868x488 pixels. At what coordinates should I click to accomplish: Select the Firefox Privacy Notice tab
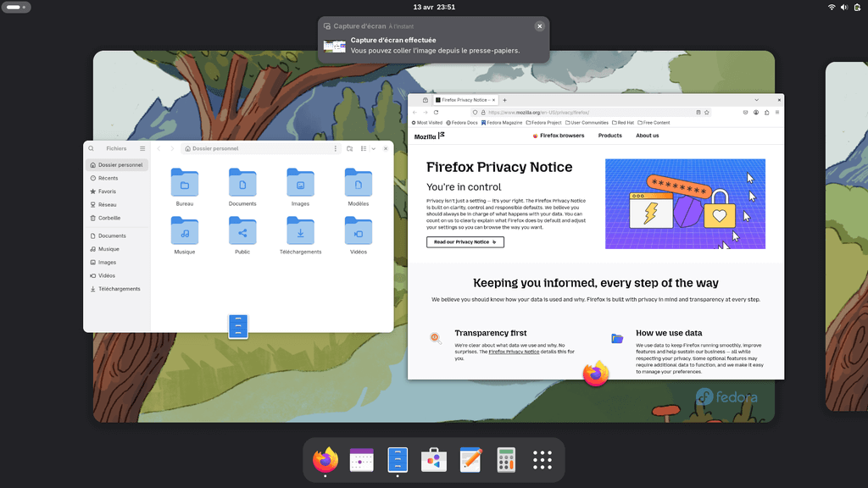[x=465, y=100]
